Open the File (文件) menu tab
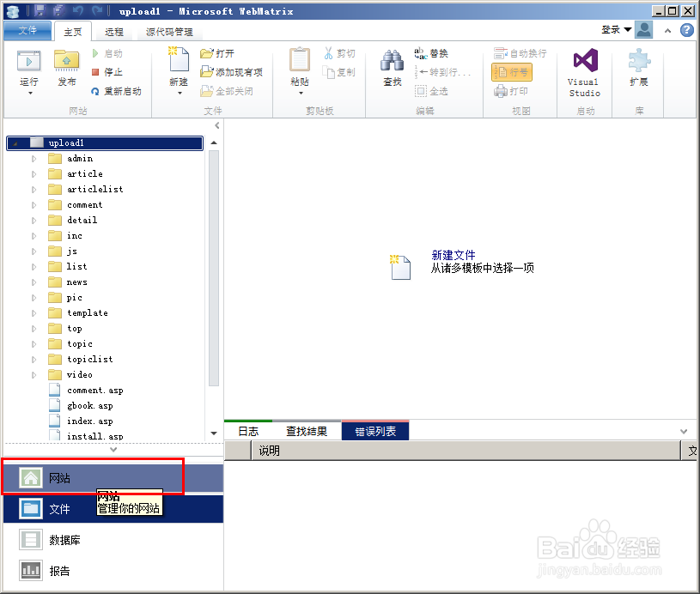The image size is (700, 594). [x=27, y=30]
